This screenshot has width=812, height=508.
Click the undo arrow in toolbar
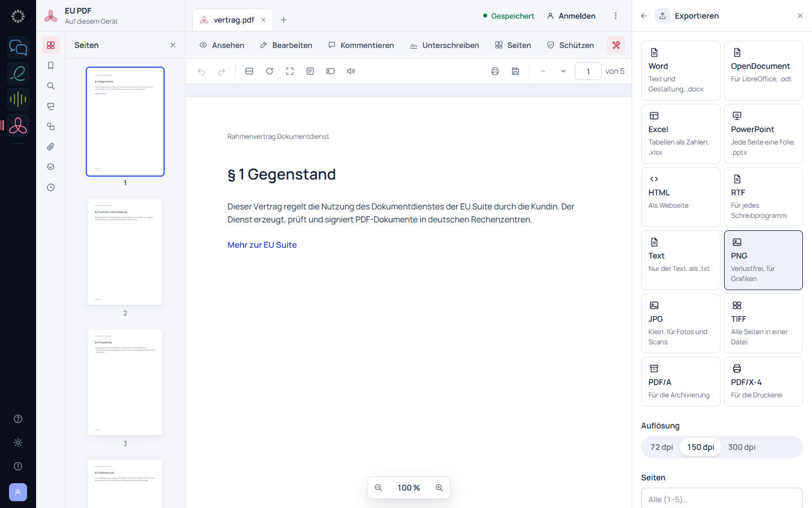tap(201, 71)
